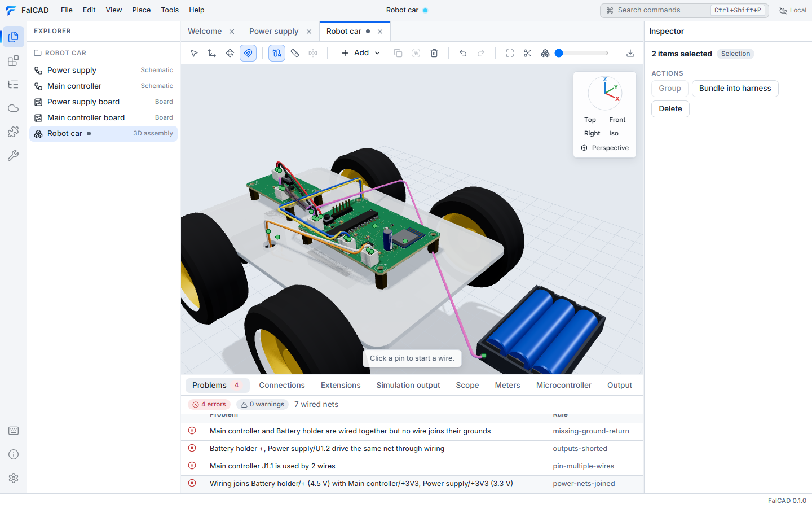Screen dimensions: 812x508
Task: Switch to the Connections panel tab
Action: point(282,385)
